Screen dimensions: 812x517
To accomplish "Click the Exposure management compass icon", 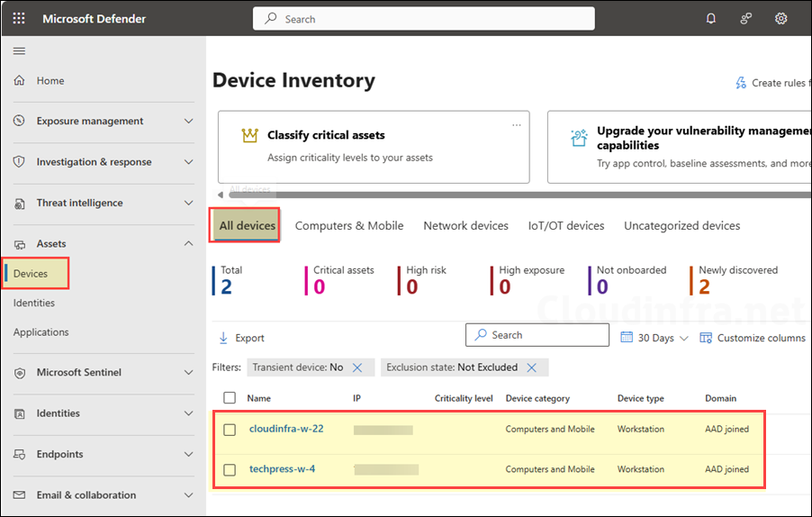I will click(x=19, y=121).
